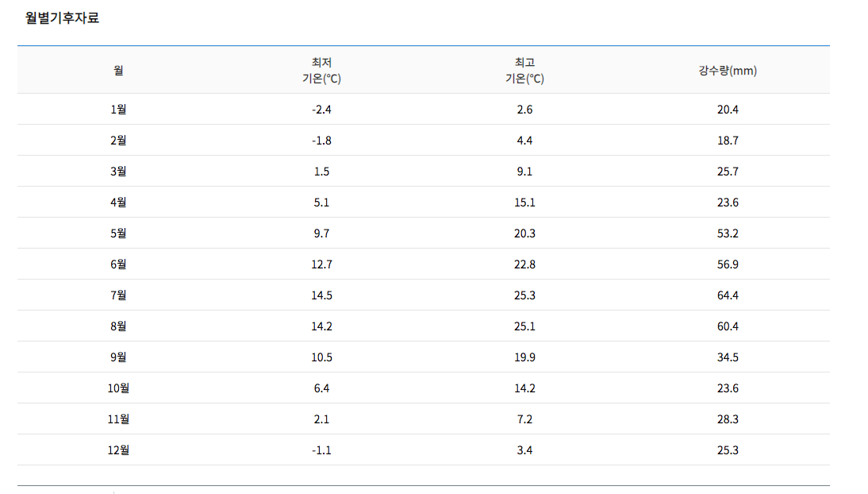Select the 5월 row label

coord(118,233)
